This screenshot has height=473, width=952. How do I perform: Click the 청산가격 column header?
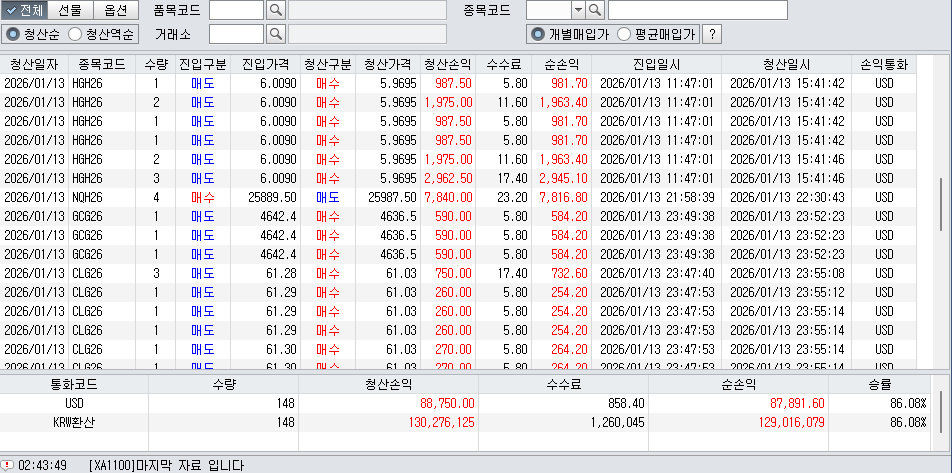388,64
